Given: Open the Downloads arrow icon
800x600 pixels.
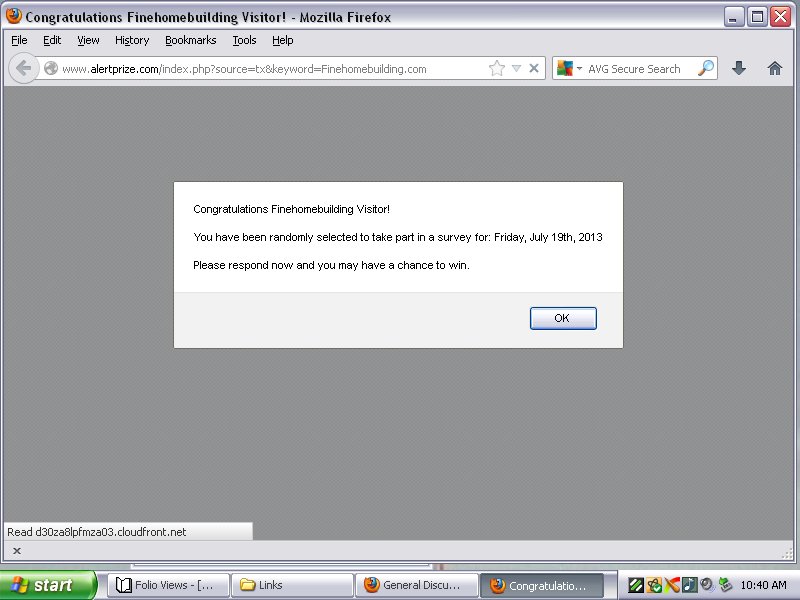Looking at the screenshot, I should point(739,69).
